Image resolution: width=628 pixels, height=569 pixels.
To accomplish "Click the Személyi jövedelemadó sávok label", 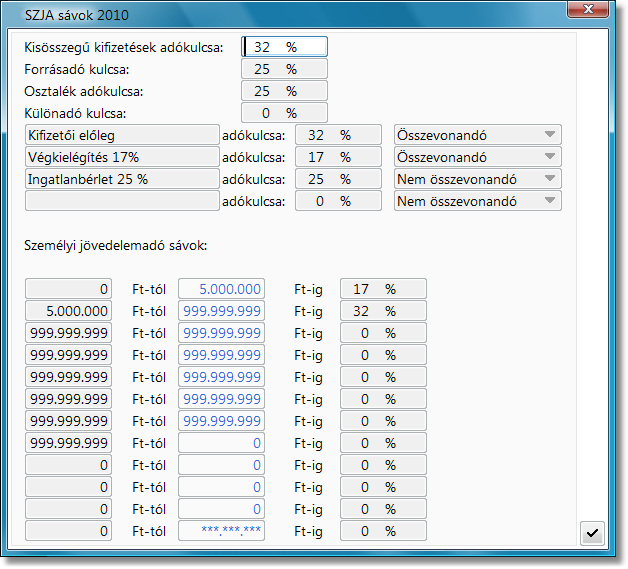I will 116,245.
